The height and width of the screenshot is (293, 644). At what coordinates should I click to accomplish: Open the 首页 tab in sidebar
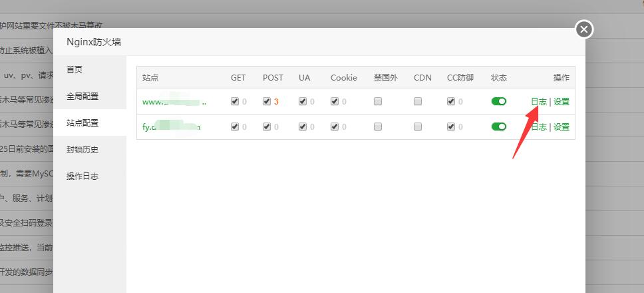75,69
